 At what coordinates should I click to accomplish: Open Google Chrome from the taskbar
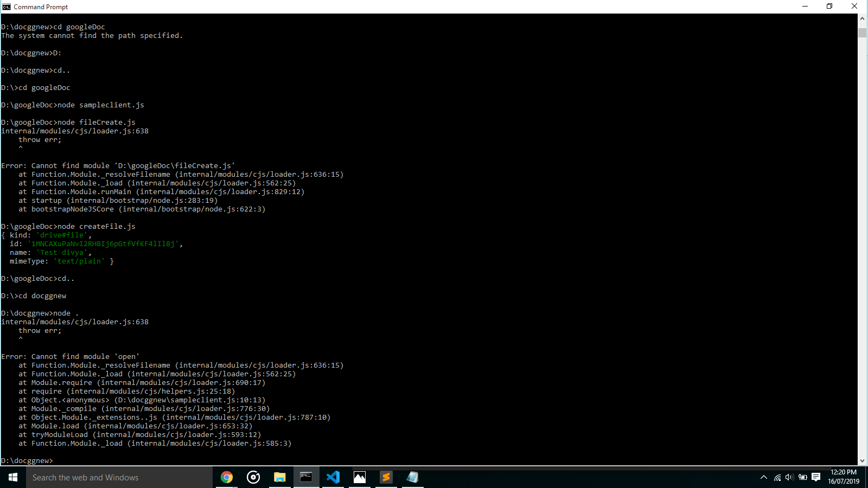pyautogui.click(x=227, y=477)
